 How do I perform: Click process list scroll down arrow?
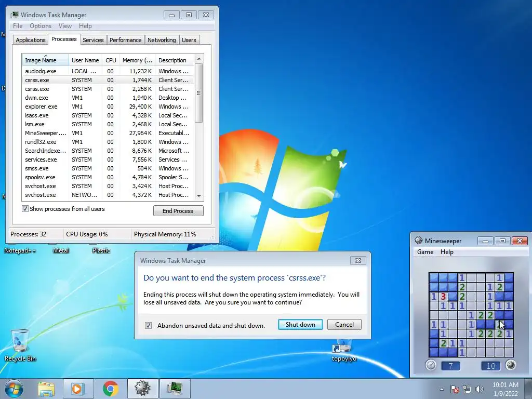click(x=199, y=196)
